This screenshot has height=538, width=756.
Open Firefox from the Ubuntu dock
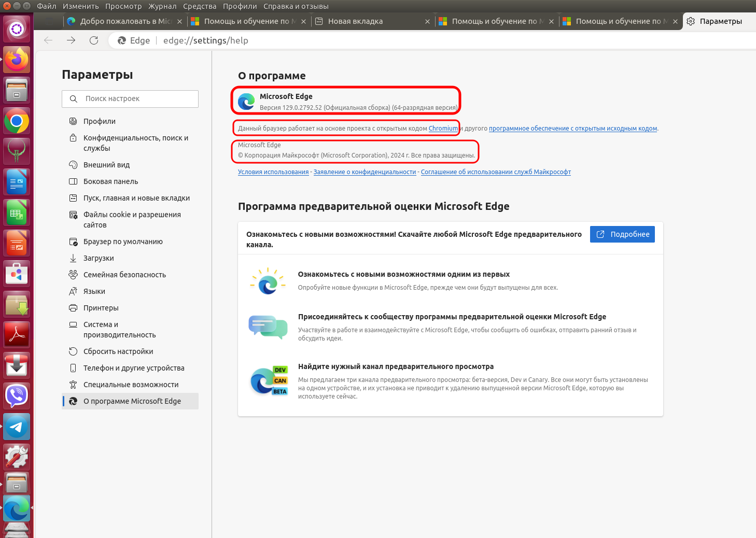17,60
